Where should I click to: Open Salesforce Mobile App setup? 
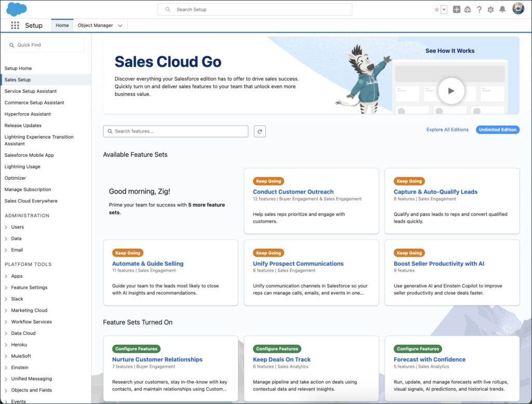(29, 155)
